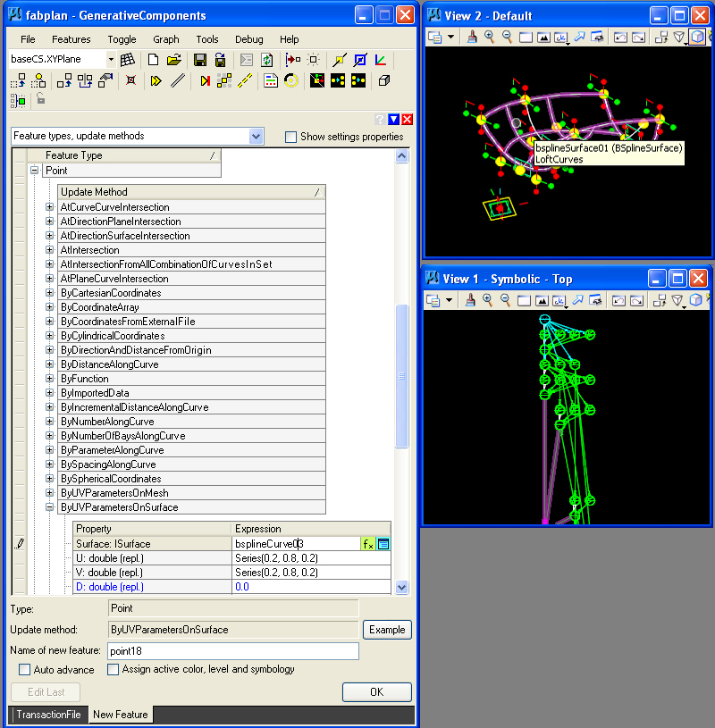Click the yellow double-arrow play icon
The image size is (715, 728).
pyautogui.click(x=156, y=80)
